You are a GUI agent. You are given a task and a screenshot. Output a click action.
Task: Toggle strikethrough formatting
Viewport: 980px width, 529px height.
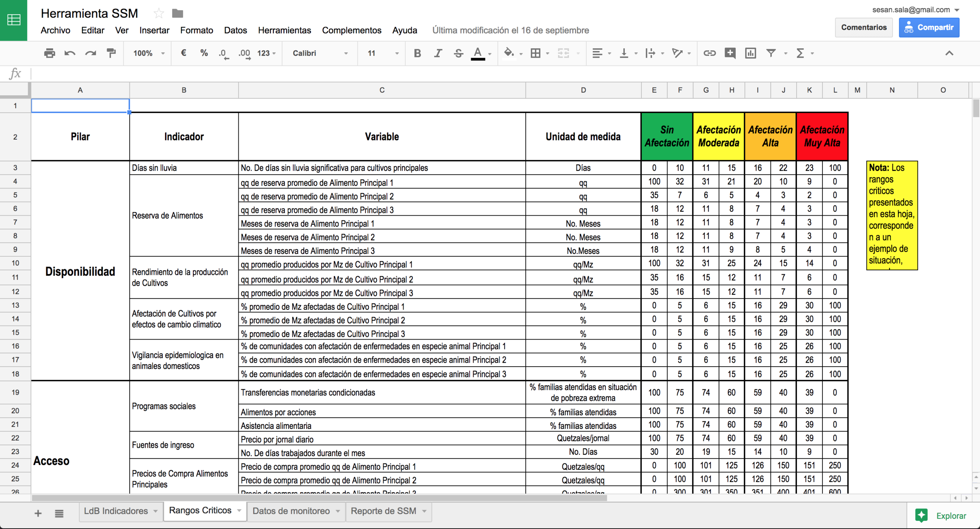[458, 53]
